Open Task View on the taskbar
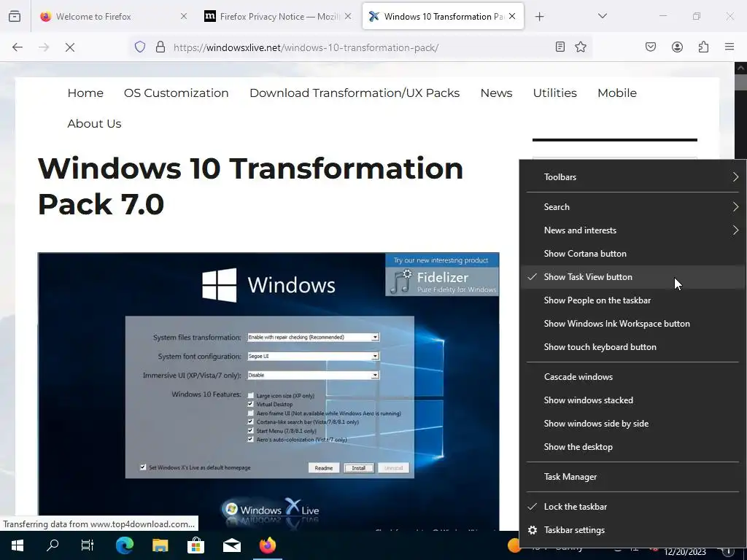Image resolution: width=747 pixels, height=560 pixels. click(88, 545)
